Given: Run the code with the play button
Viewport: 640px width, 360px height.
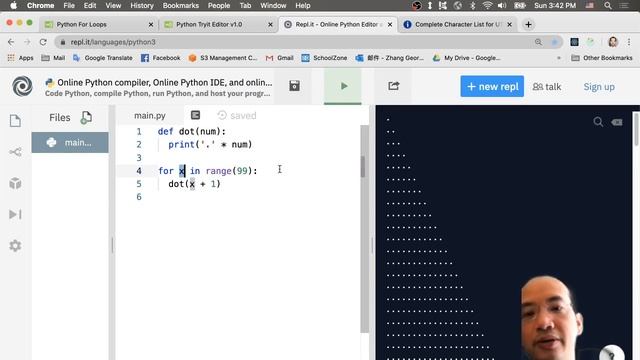Looking at the screenshot, I should [344, 86].
